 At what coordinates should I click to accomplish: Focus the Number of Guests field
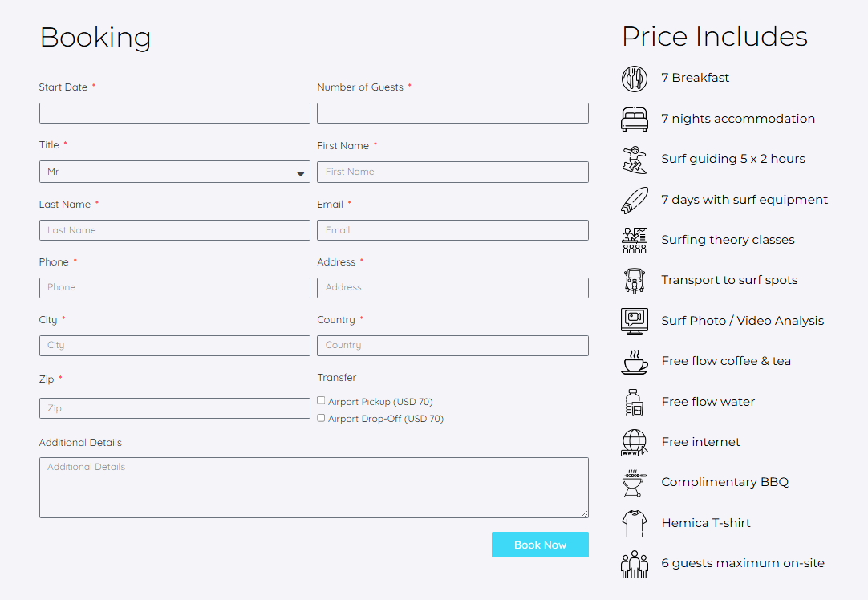click(x=452, y=113)
